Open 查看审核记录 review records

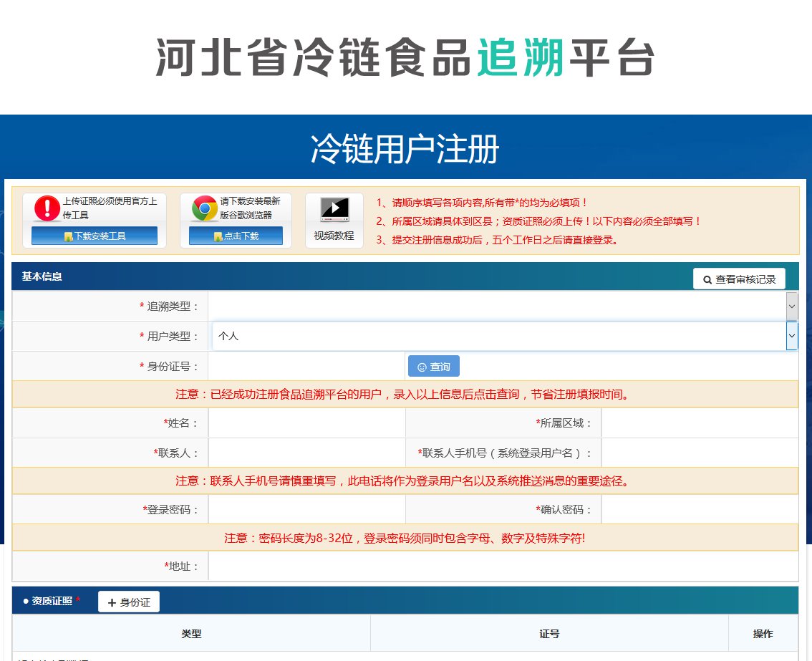point(739,279)
